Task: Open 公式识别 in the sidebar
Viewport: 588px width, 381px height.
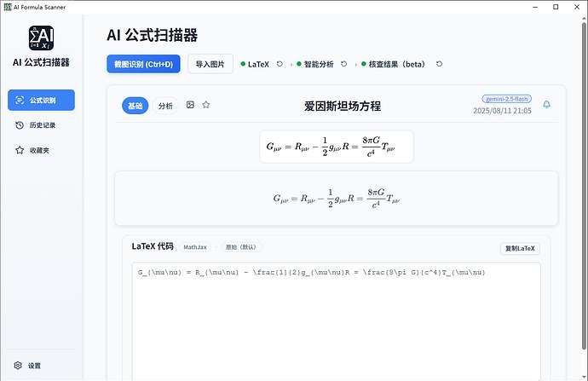Action: coord(41,100)
